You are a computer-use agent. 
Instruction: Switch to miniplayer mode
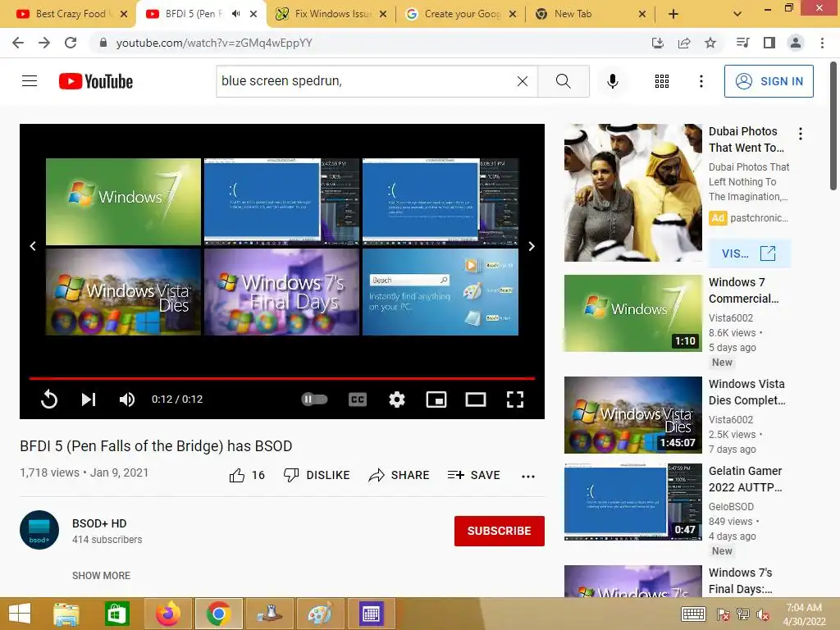(436, 399)
